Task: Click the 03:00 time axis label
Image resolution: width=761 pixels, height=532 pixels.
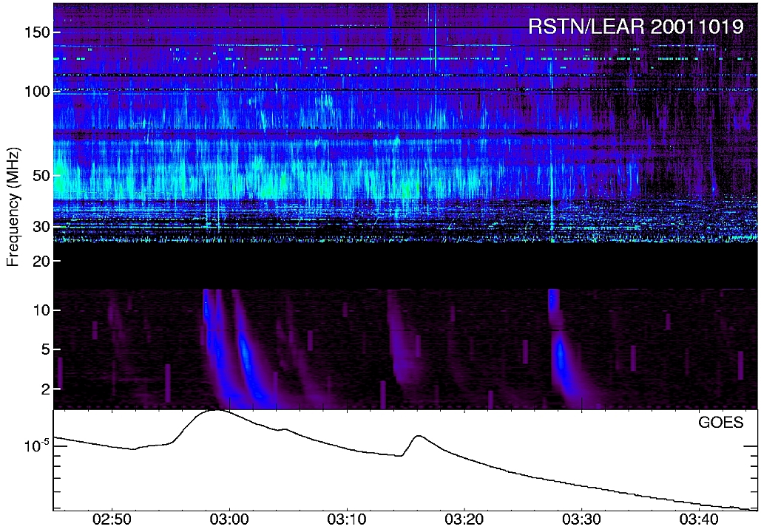Action: [229, 520]
